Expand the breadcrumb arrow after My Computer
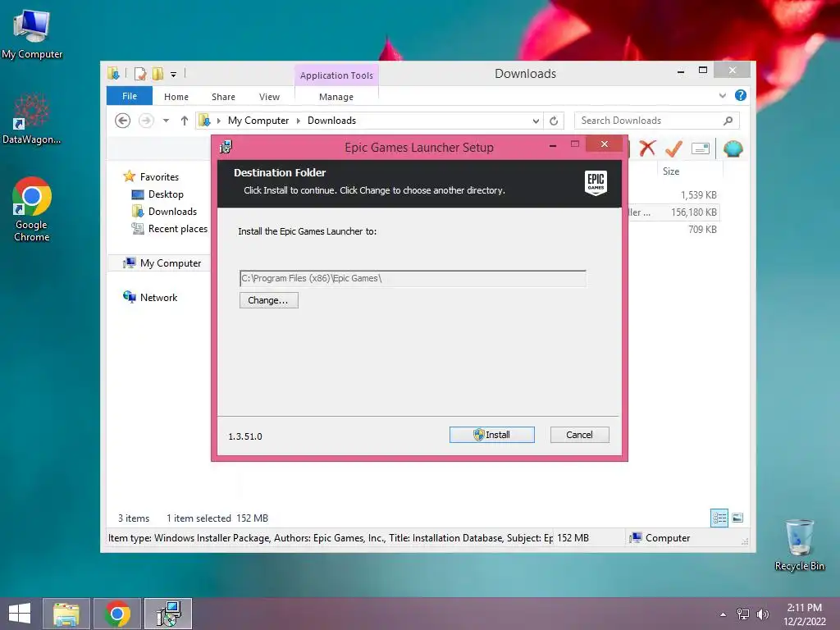Screen dimensions: 840x630 [x=299, y=121]
